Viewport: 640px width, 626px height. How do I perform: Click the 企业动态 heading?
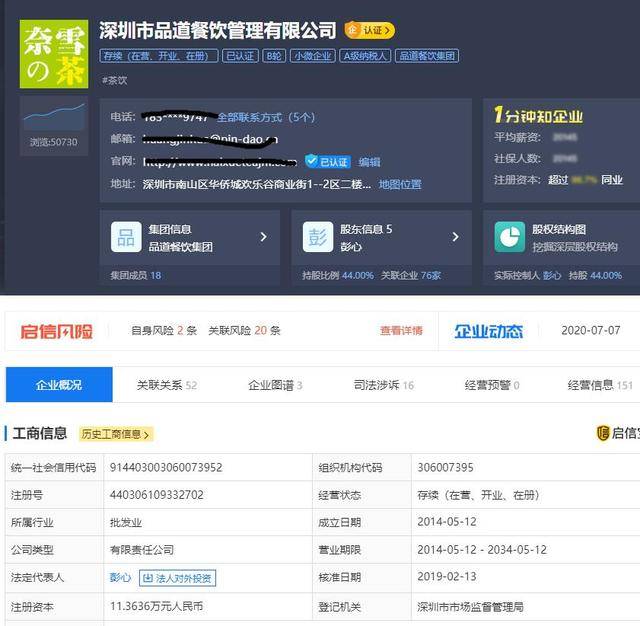[x=489, y=331]
